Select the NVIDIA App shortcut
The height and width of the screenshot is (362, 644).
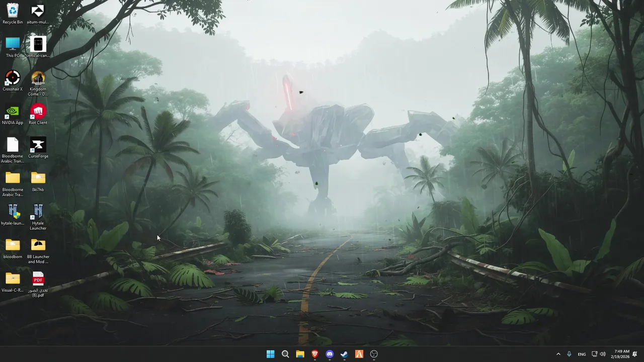[x=13, y=115]
